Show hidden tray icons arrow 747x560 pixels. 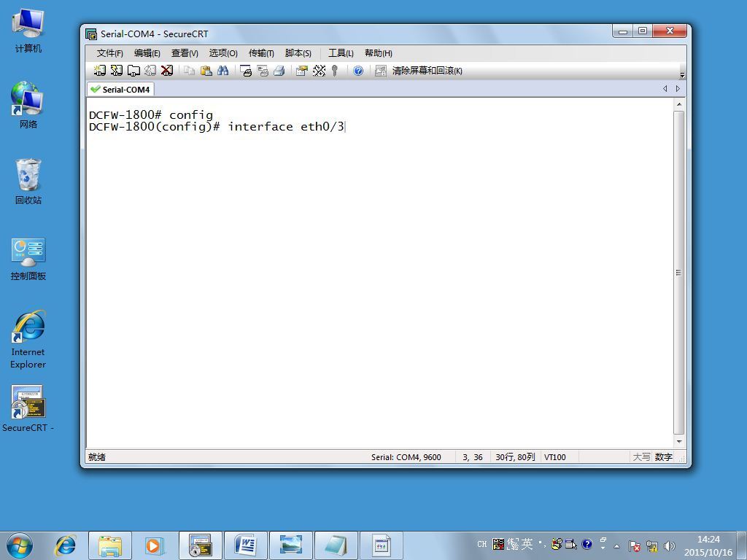click(616, 545)
